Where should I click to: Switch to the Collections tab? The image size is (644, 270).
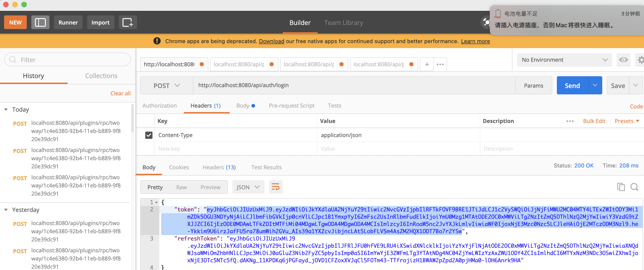click(x=101, y=76)
